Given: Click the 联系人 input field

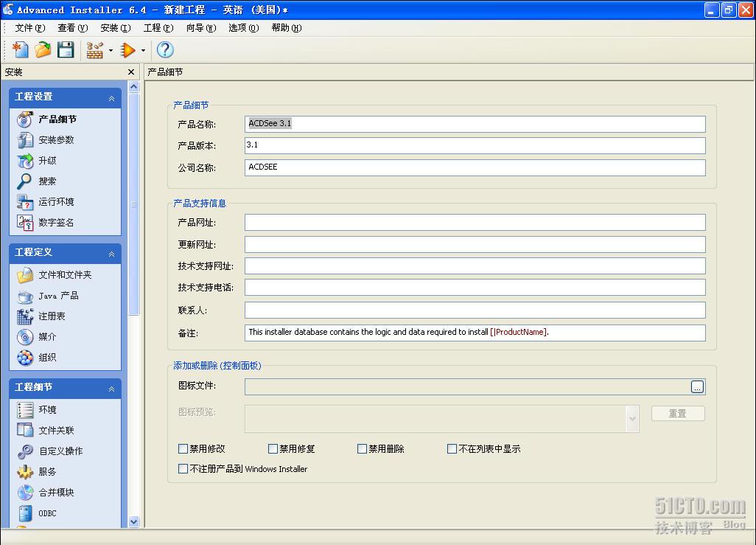Looking at the screenshot, I should 475,310.
